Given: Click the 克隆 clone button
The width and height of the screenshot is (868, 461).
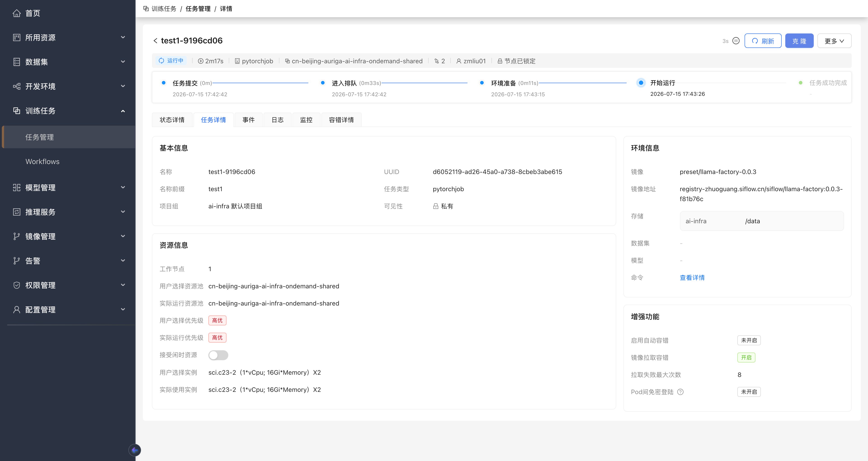Looking at the screenshot, I should point(799,41).
